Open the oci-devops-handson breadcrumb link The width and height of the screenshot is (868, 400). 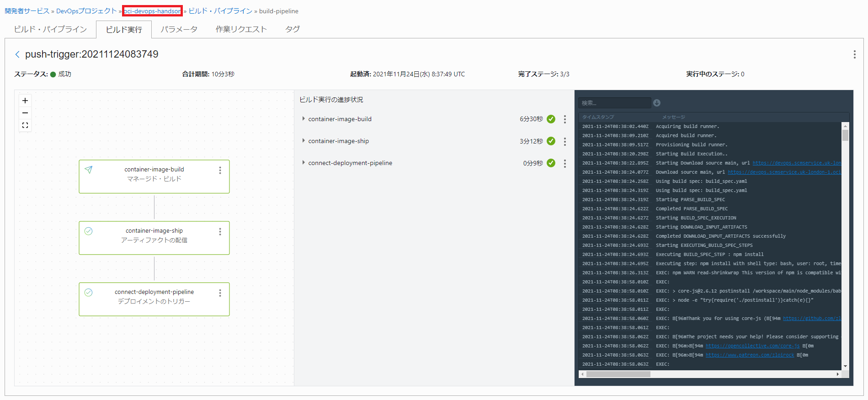[152, 11]
